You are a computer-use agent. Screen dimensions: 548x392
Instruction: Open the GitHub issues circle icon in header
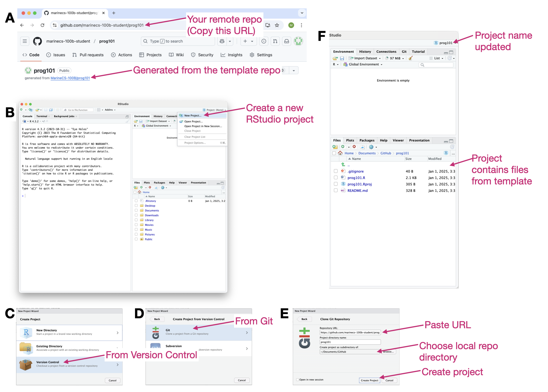pos(264,41)
